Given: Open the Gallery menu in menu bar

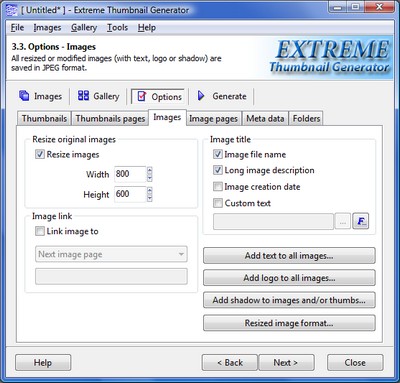Looking at the screenshot, I should 84,27.
